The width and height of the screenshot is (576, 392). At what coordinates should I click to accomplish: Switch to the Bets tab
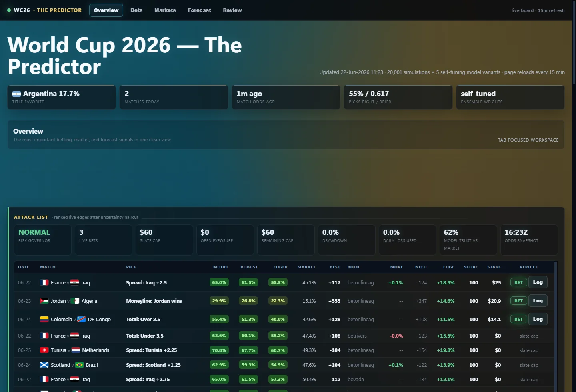pos(136,10)
